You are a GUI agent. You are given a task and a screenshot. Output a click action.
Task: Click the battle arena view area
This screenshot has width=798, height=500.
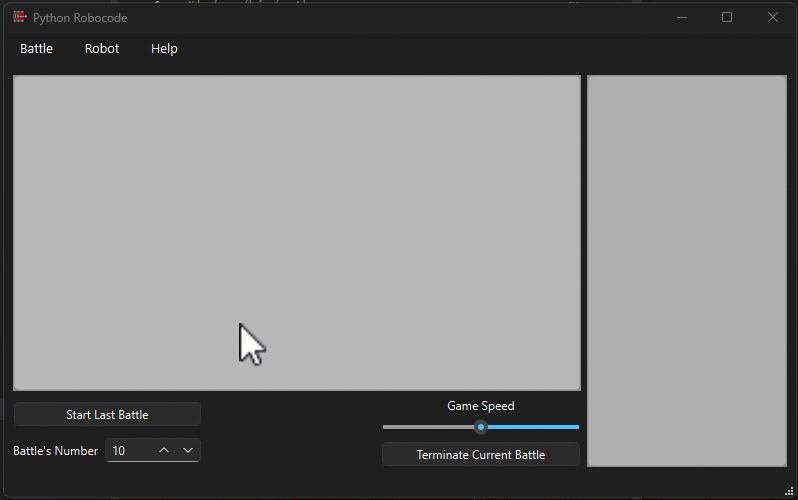click(x=297, y=233)
